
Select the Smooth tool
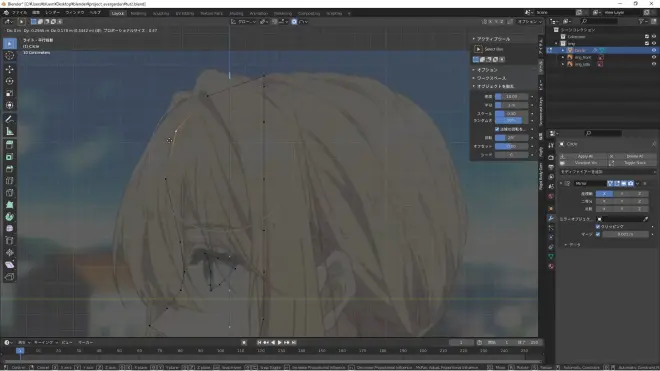point(10,229)
